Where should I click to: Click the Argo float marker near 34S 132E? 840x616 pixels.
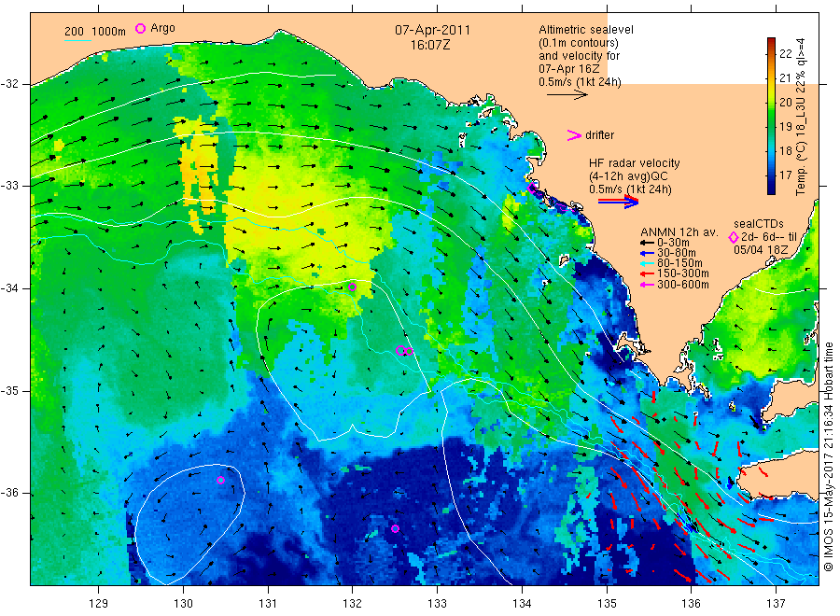[x=352, y=287]
